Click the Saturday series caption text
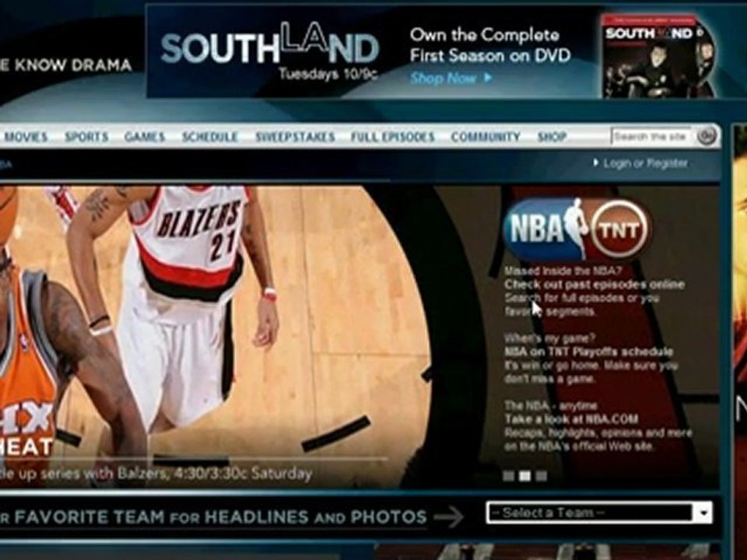 pyautogui.click(x=156, y=474)
